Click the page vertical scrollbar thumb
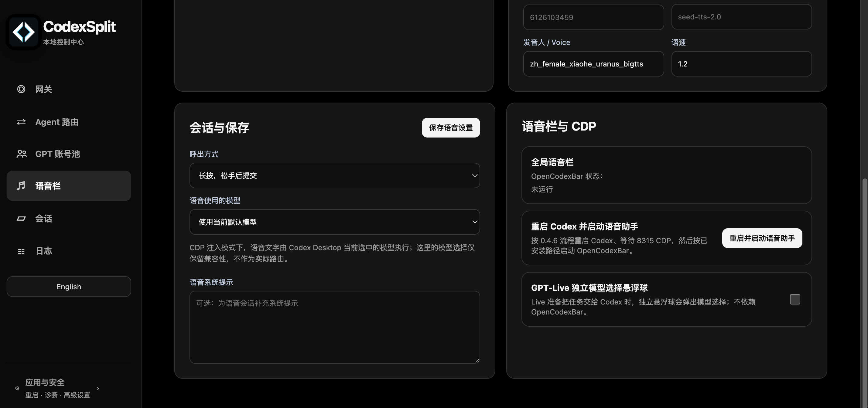Image resolution: width=868 pixels, height=408 pixels. click(x=865, y=293)
